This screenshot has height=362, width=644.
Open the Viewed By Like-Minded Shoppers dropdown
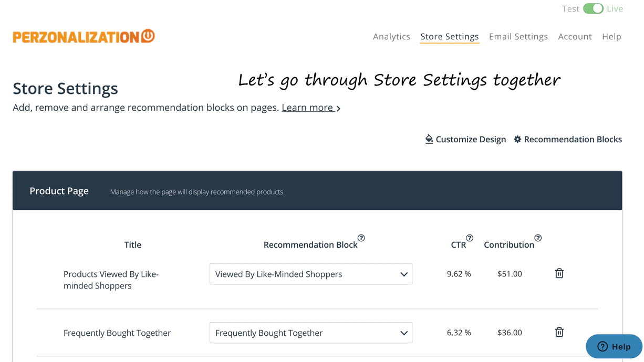pyautogui.click(x=311, y=274)
